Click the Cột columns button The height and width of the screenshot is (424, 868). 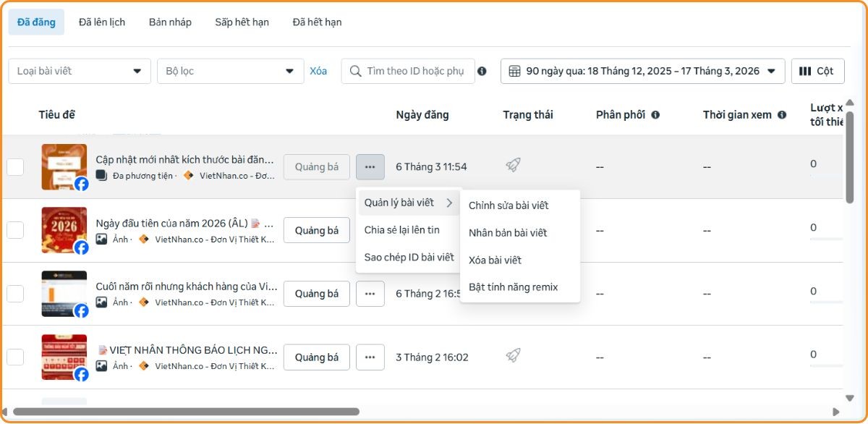[x=817, y=71]
